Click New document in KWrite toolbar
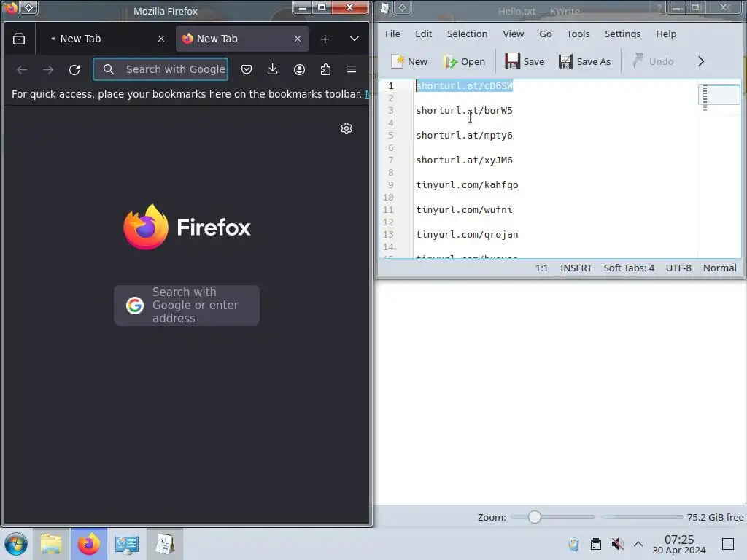This screenshot has height=560, width=747. (409, 61)
